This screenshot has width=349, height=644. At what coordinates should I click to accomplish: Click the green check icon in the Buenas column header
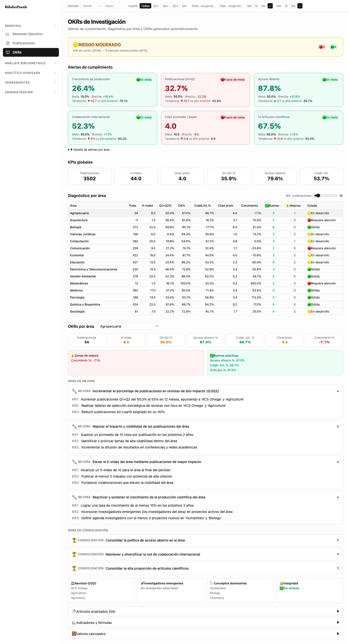pos(267,206)
